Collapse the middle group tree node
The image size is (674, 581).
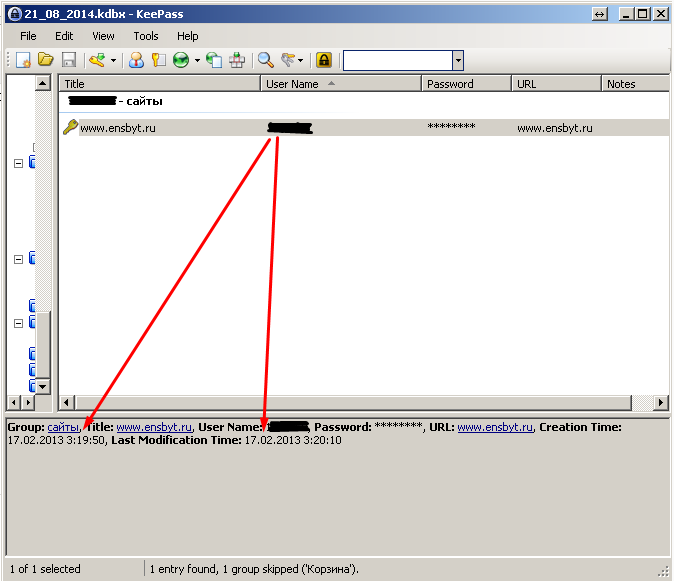pyautogui.click(x=18, y=259)
